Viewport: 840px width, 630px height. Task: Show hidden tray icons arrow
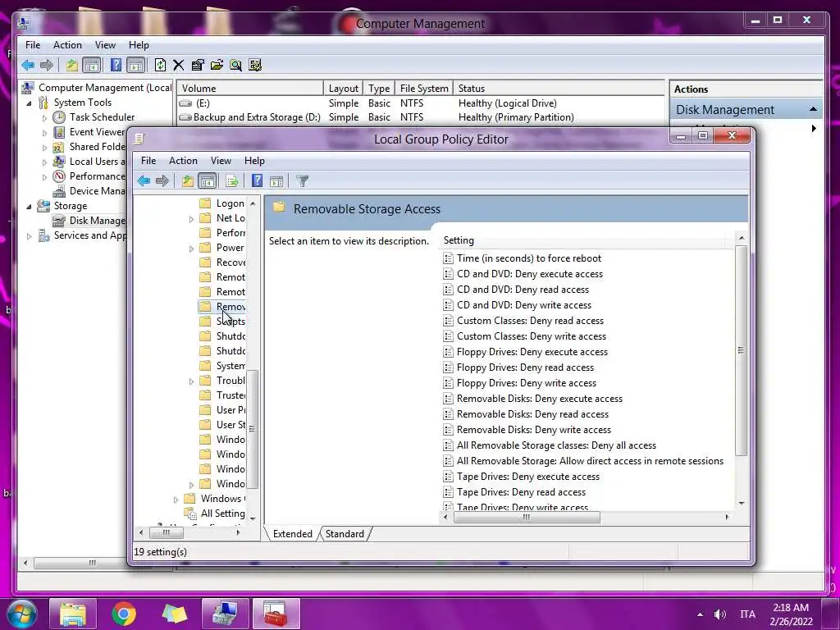pos(701,614)
